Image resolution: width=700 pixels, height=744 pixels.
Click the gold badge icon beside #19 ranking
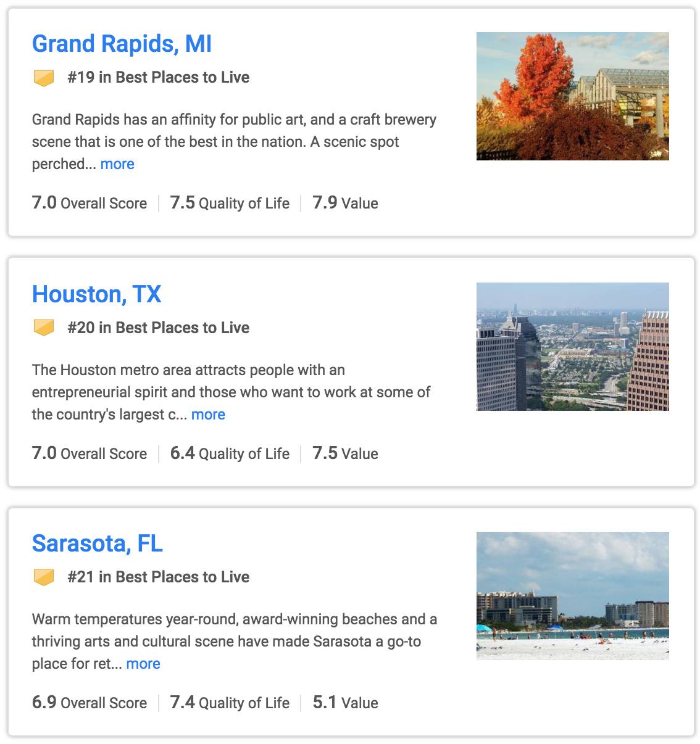43,78
